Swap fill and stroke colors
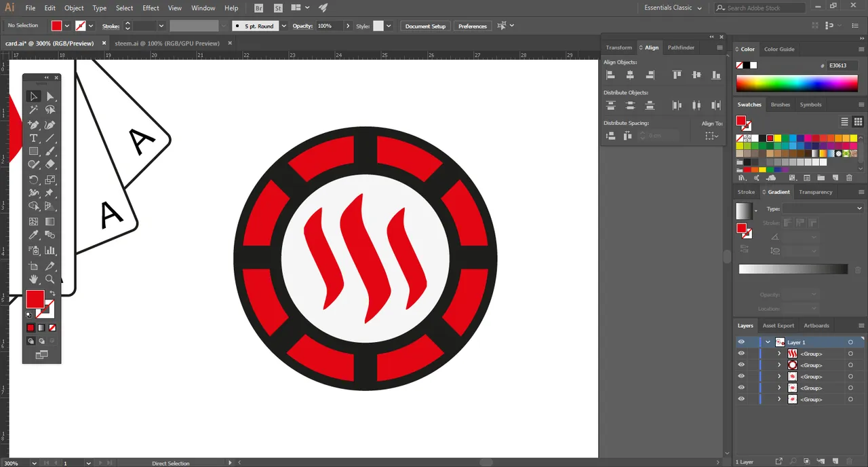The width and height of the screenshot is (868, 467). (x=53, y=293)
